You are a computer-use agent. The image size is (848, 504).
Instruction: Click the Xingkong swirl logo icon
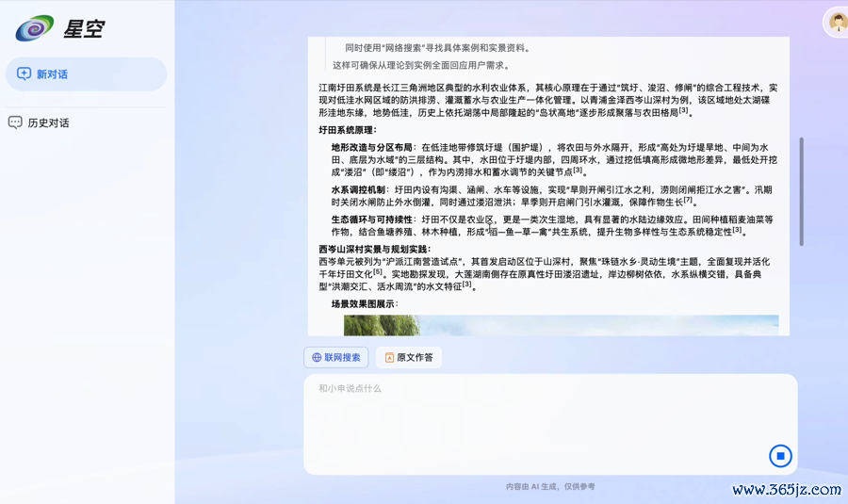[35, 28]
